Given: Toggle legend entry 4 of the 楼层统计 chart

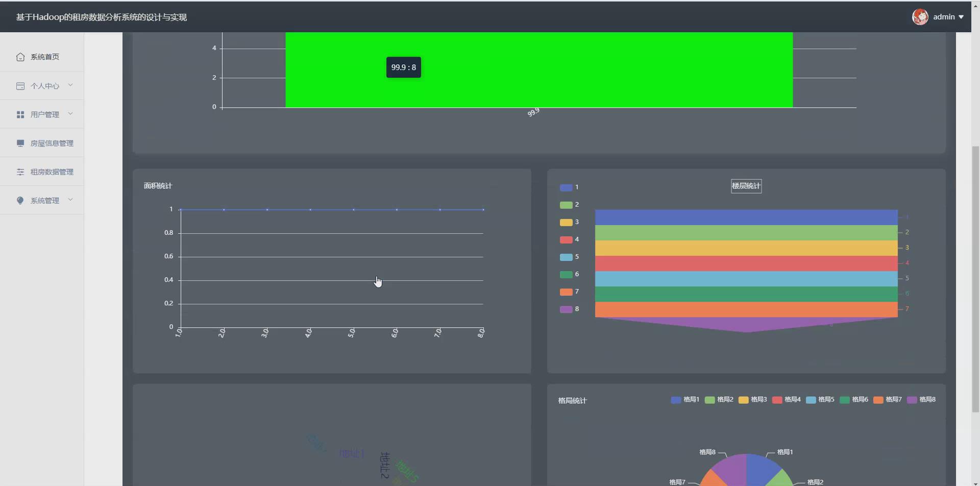Looking at the screenshot, I should pos(570,239).
